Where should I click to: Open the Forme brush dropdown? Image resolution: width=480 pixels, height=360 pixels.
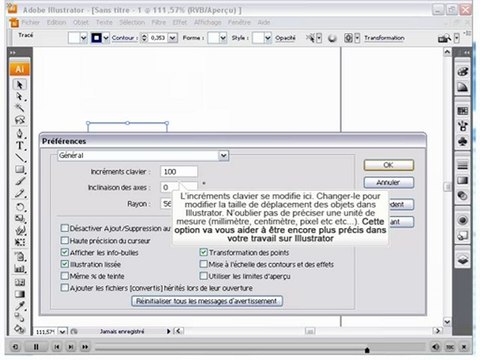[223, 38]
